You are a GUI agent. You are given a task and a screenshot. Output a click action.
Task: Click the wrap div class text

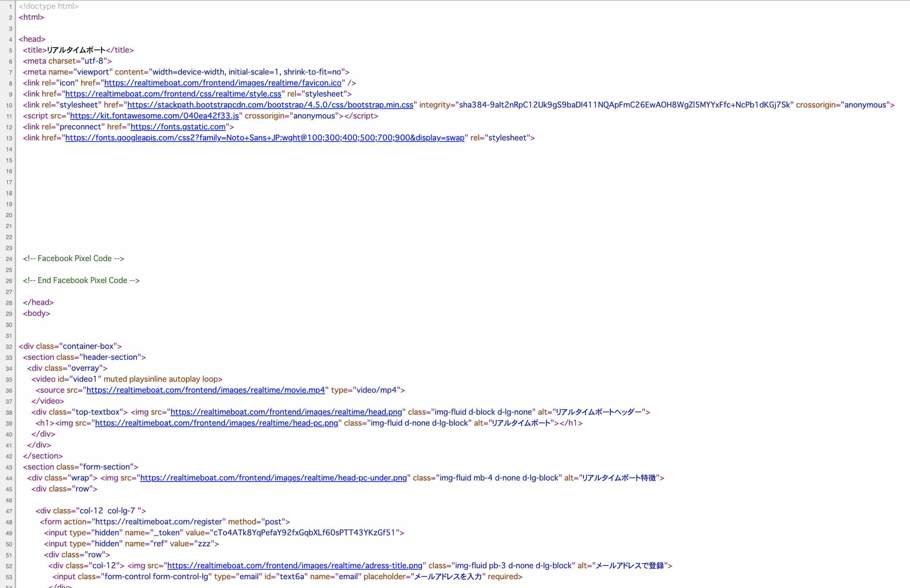80,478
